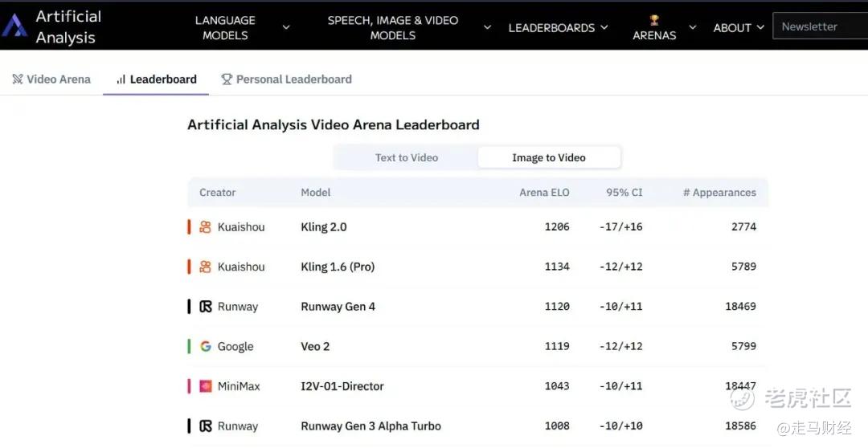Open the Leaderboards dropdown menu
The image size is (868, 448).
coord(558,27)
